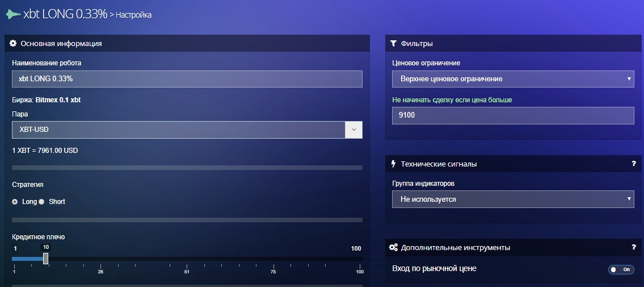Click the jet plane logo icon
The width and height of the screenshot is (644, 287).
12,14
